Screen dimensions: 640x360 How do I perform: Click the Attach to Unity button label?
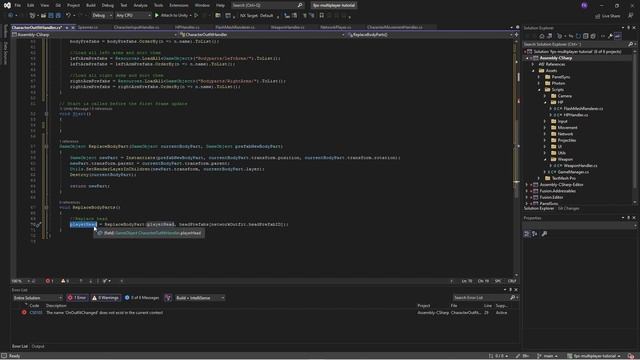click(x=174, y=16)
